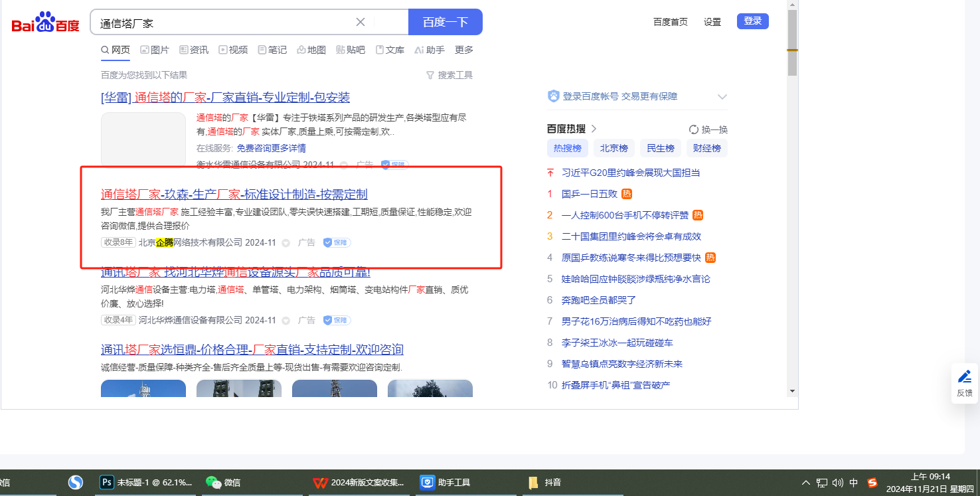
Task: Open the 更多 search category menu
Action: coord(464,50)
